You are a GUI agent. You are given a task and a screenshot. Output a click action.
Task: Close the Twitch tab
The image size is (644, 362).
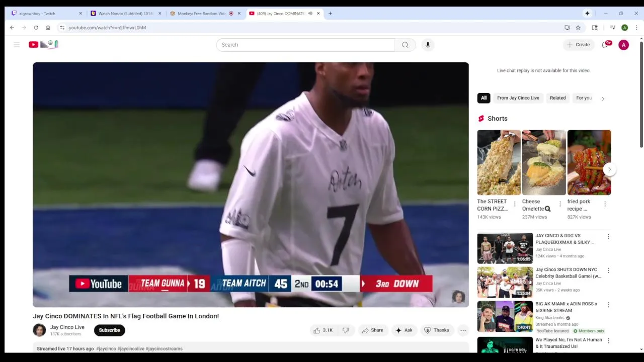[x=80, y=14]
